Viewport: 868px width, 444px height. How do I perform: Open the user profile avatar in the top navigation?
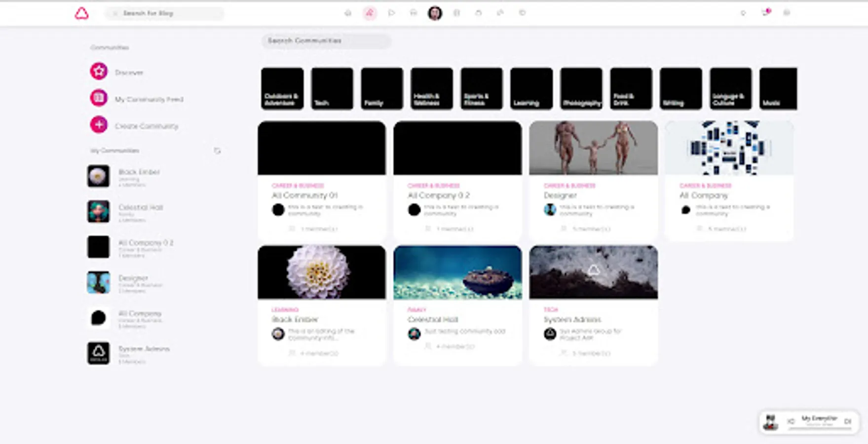[x=435, y=13]
